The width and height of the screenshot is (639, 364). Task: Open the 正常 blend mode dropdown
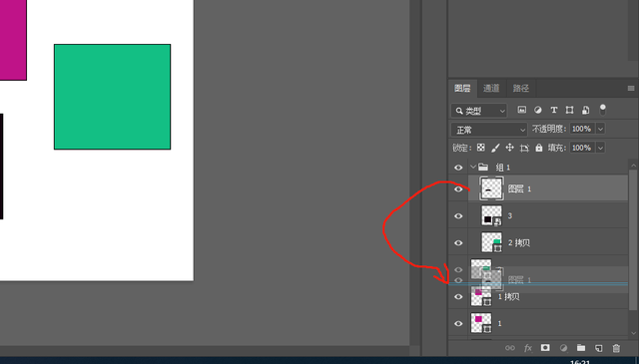(x=489, y=130)
